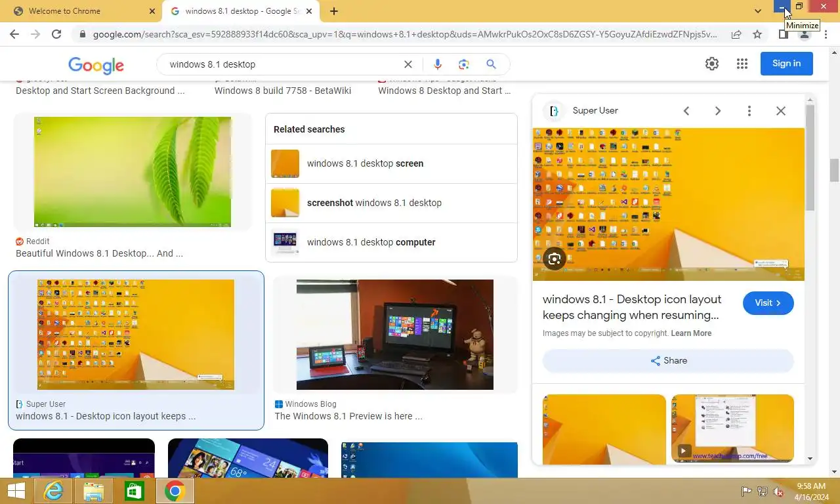Screen dimensions: 840x504
Task: Open the network tray icon
Action: click(x=762, y=492)
